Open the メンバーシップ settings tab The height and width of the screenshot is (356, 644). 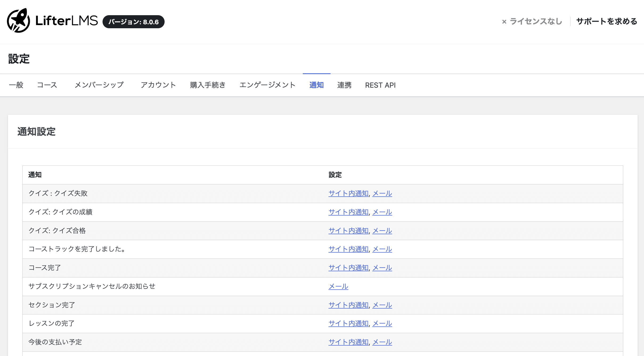click(99, 85)
